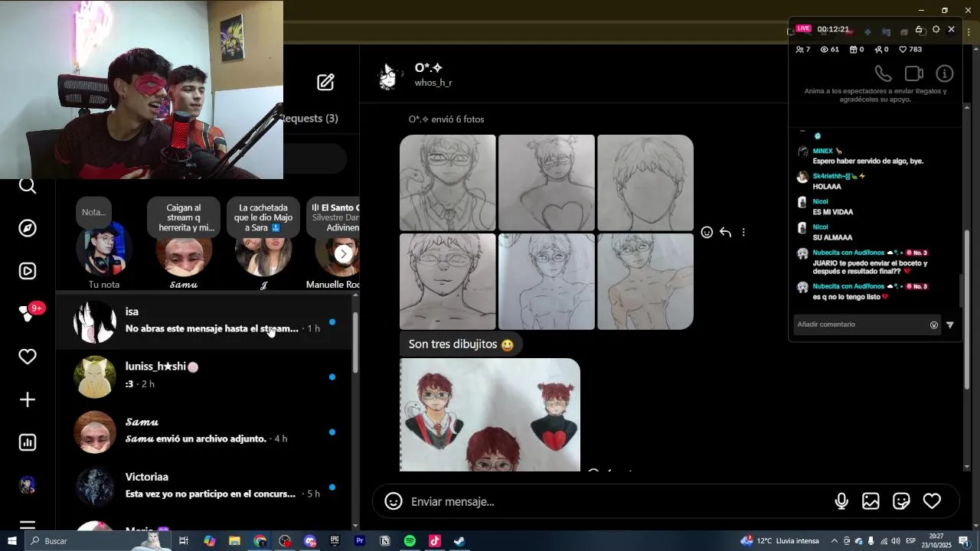Start a video call in live panel
Image resolution: width=980 pixels, height=551 pixels.
[x=914, y=73]
